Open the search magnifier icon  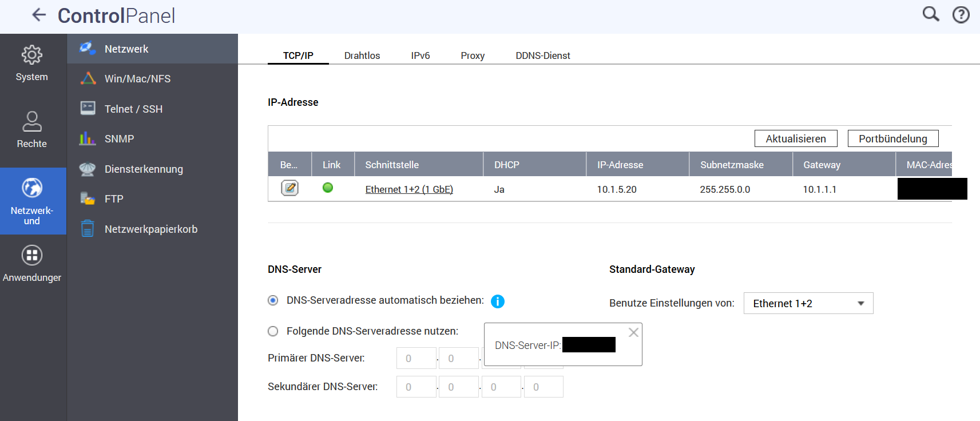(x=931, y=14)
